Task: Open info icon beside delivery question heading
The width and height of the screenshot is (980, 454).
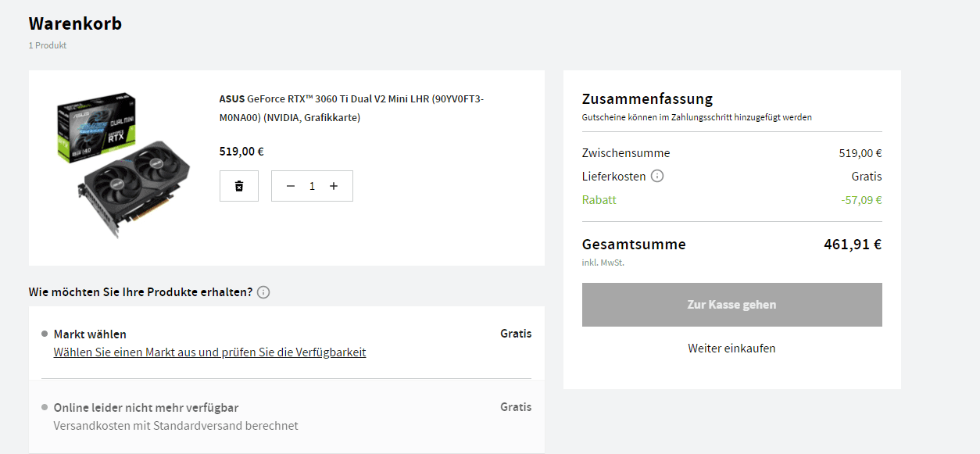Action: [x=263, y=292]
